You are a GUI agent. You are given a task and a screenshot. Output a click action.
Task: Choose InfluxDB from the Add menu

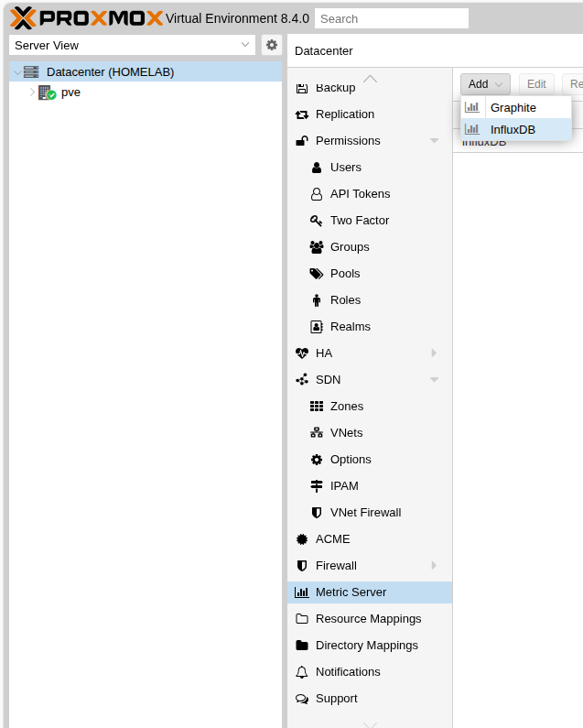(515, 129)
